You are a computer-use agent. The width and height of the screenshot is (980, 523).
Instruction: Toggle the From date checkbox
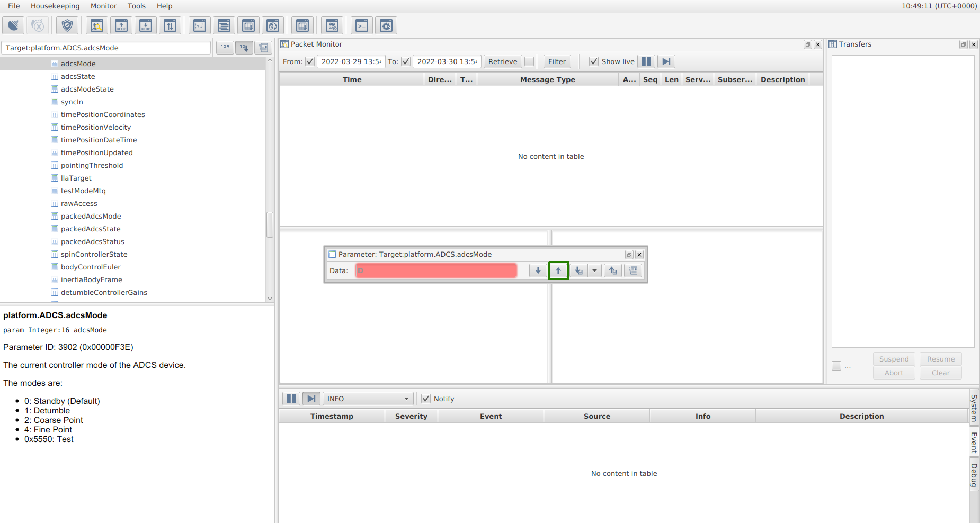pyautogui.click(x=310, y=61)
